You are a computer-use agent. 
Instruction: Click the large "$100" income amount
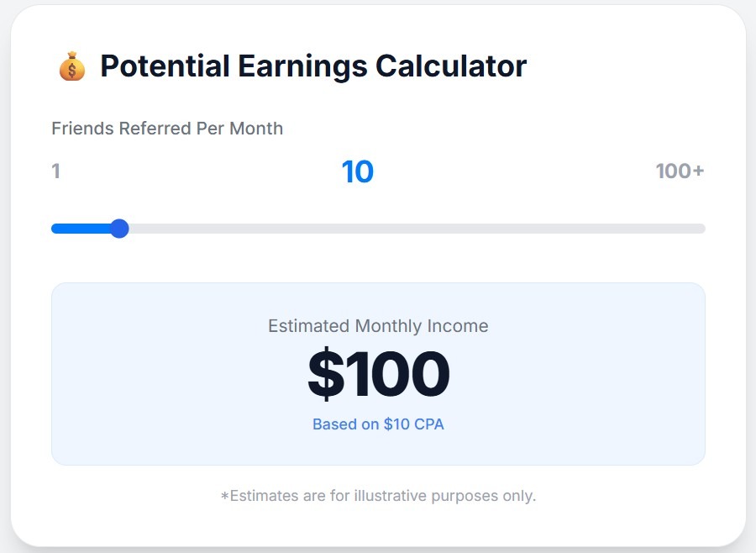(x=378, y=375)
